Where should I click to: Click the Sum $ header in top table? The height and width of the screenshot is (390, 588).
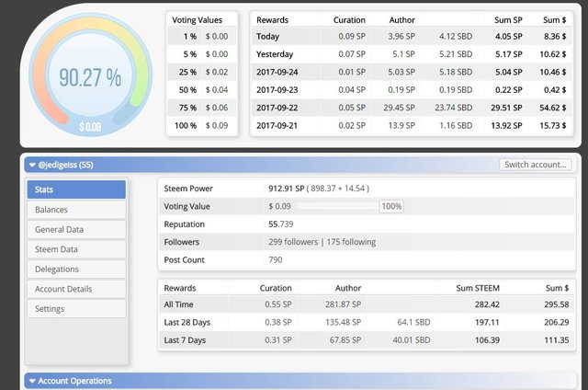point(555,20)
